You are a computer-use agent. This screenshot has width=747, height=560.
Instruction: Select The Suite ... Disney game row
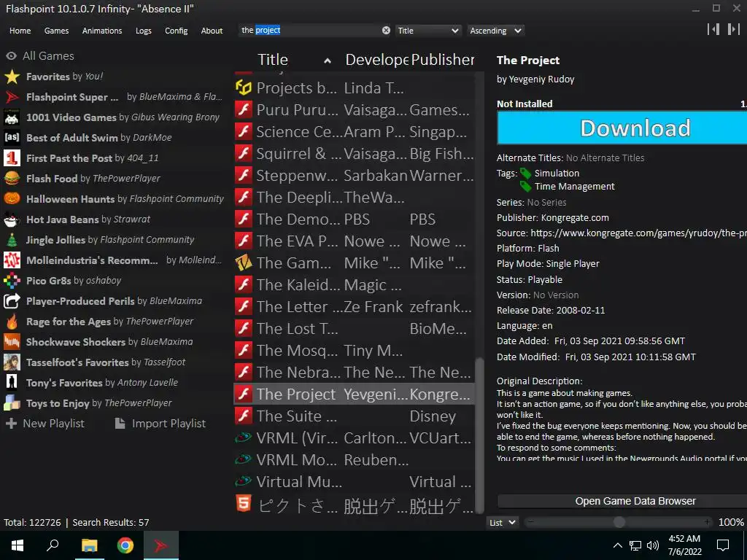click(x=354, y=416)
